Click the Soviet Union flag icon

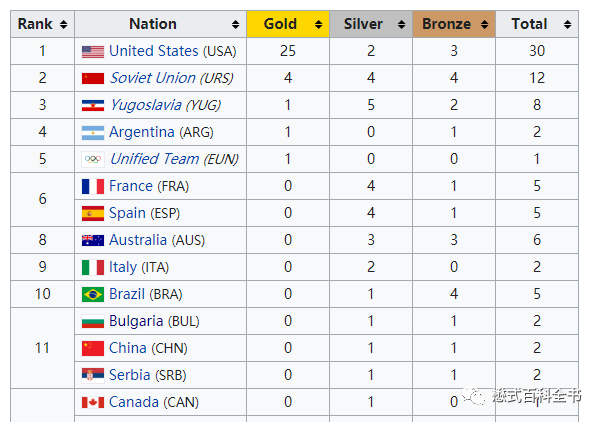(93, 78)
